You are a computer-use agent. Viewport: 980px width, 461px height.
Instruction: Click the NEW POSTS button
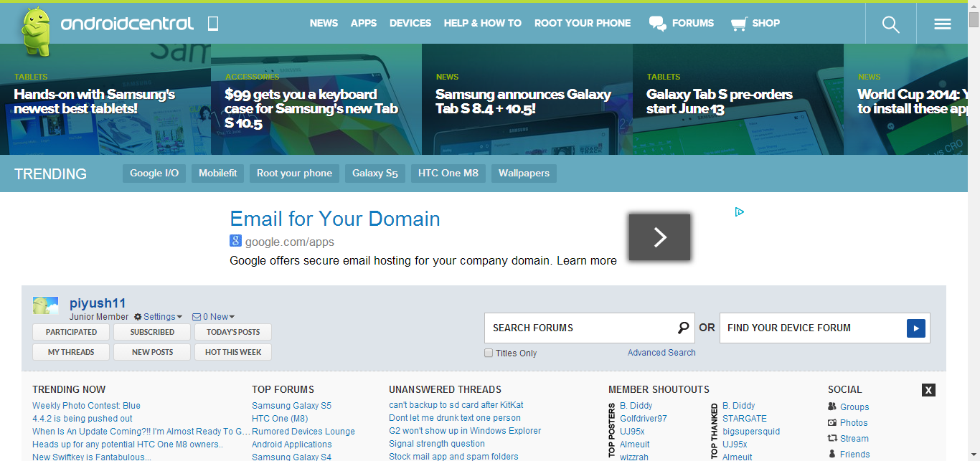(152, 352)
